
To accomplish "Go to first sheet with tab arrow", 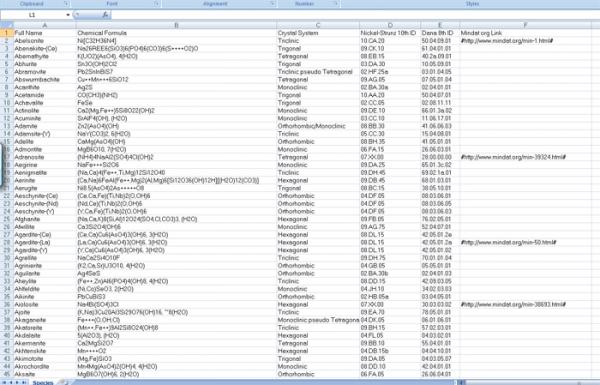I will pyautogui.click(x=5, y=382).
